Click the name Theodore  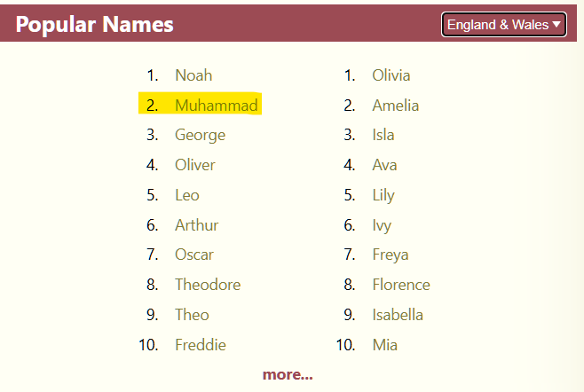pyautogui.click(x=208, y=285)
